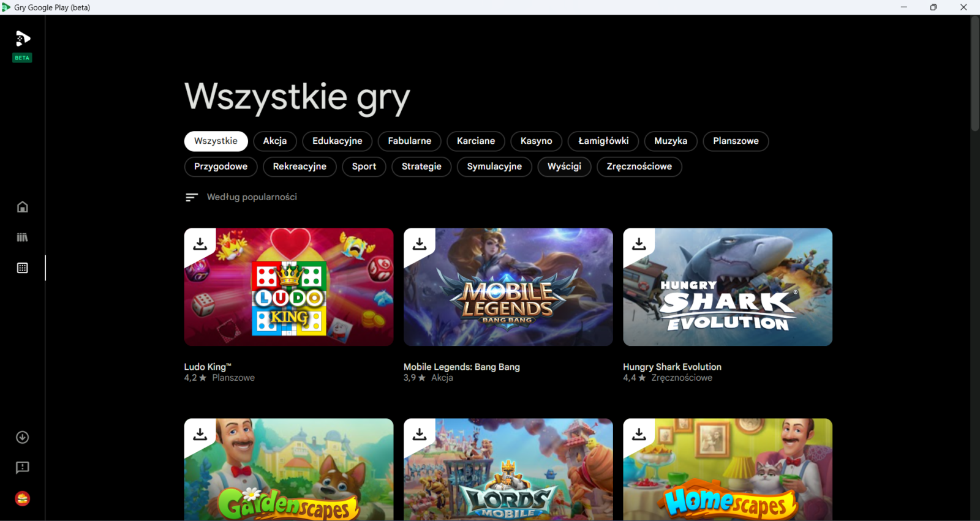Toggle the Akcja category filter

(x=275, y=141)
